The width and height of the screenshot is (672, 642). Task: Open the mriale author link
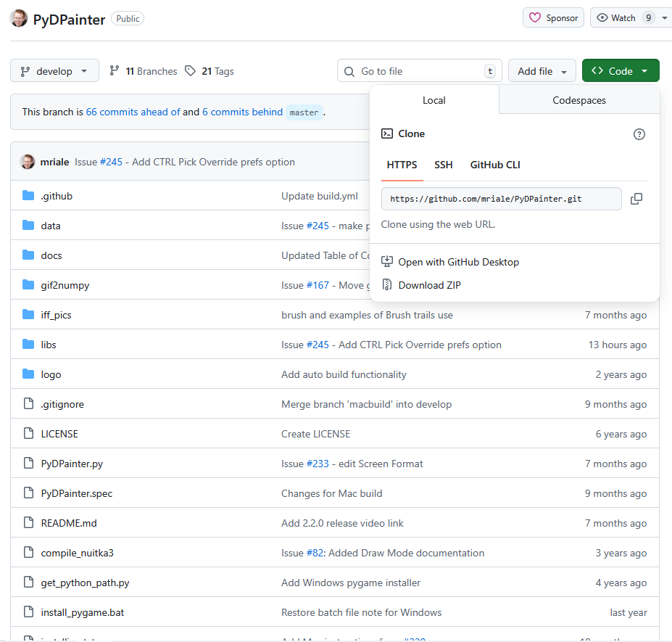[54, 162]
